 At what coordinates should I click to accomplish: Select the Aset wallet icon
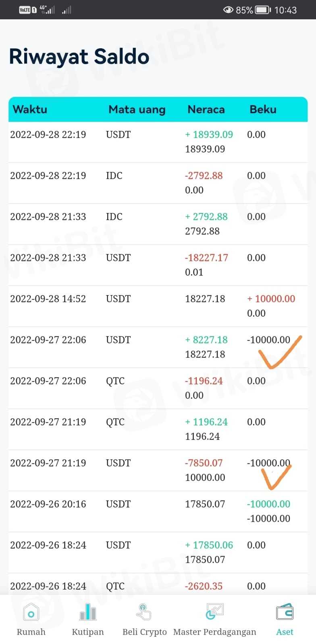(285, 613)
